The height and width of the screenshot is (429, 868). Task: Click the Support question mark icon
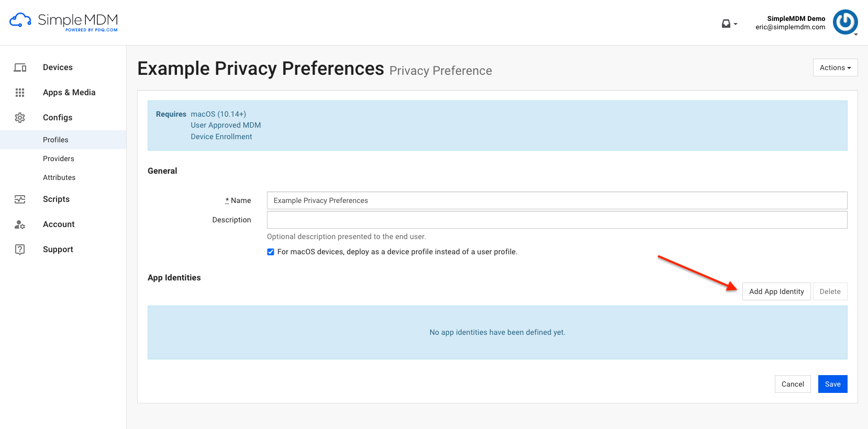[20, 250]
